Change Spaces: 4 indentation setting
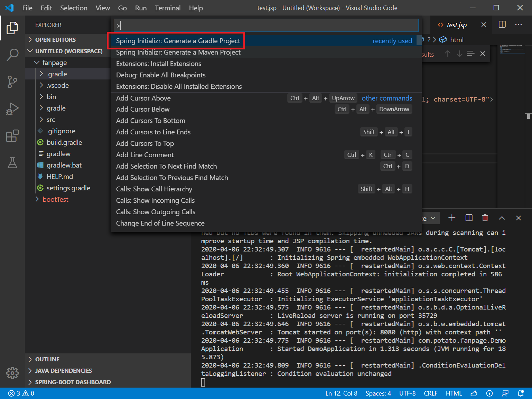The height and width of the screenshot is (399, 532). click(378, 393)
